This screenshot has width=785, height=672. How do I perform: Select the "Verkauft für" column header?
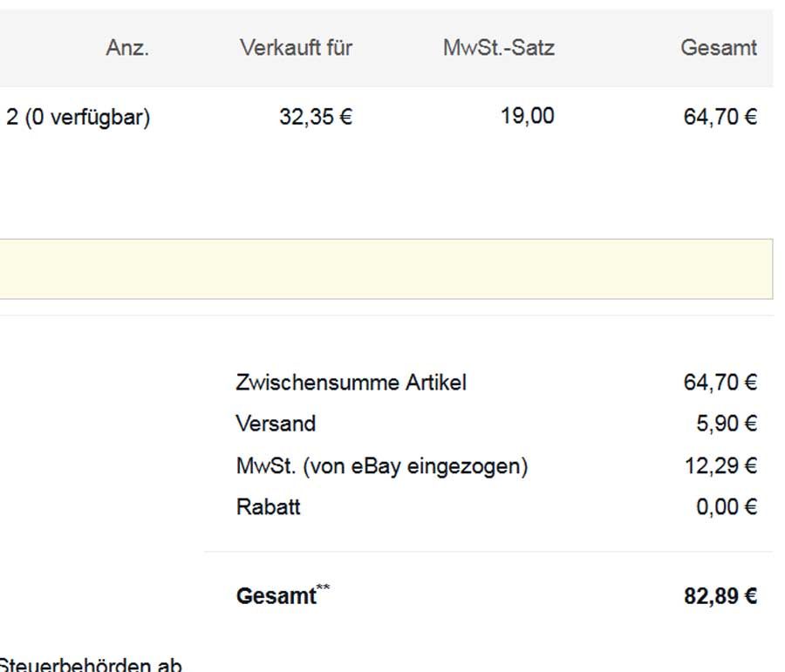296,48
